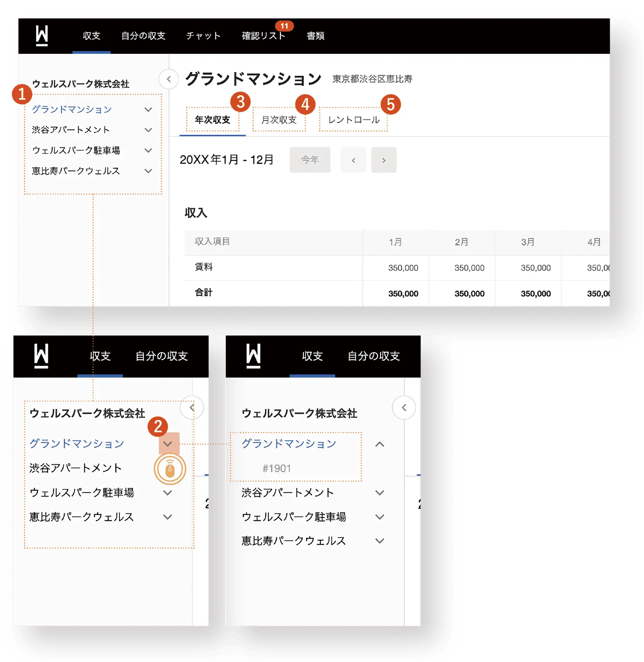Click 1月 column header
644x662 pixels.
point(395,242)
